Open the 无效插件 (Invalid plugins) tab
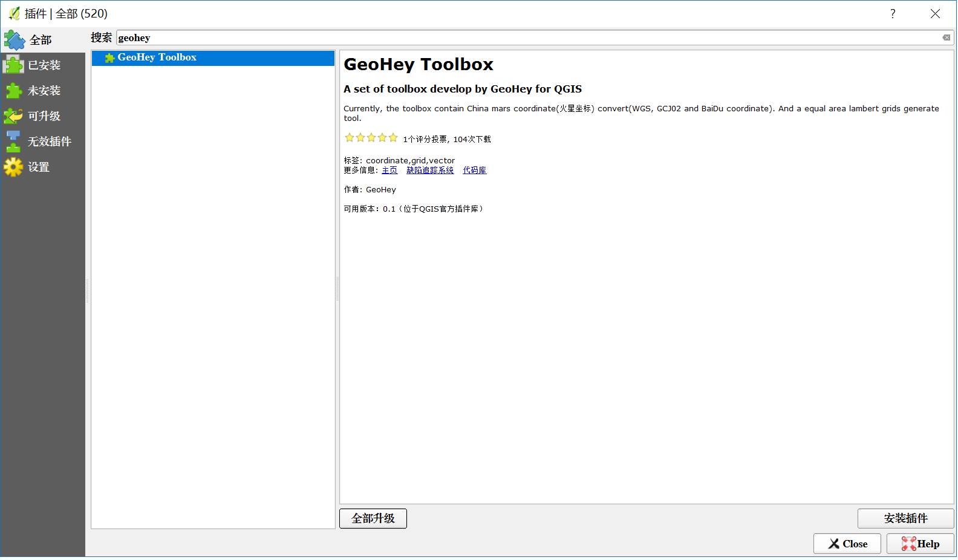 [42, 142]
